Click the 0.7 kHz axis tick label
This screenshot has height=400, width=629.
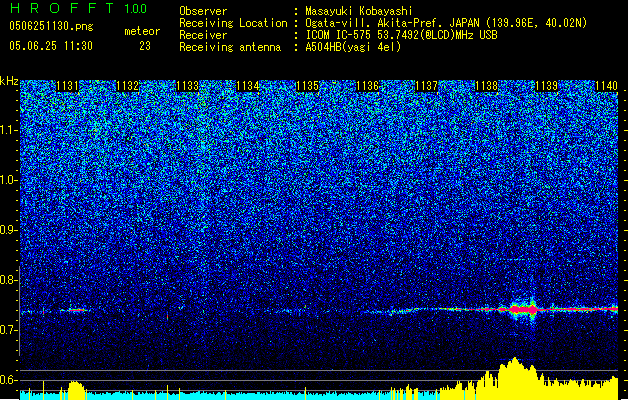pyautogui.click(x=8, y=330)
